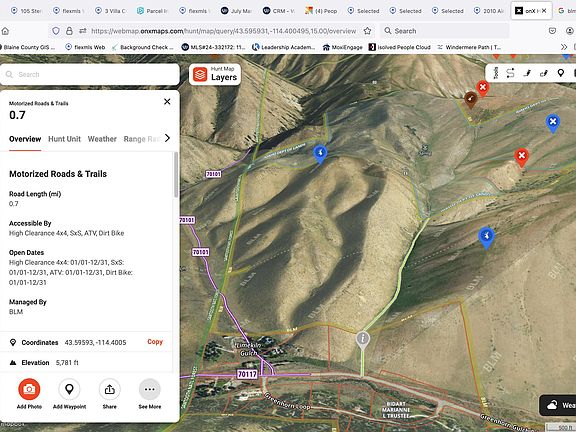Open the flexmls Web bookmark
Viewport: 576px width, 432px height.
(85, 47)
